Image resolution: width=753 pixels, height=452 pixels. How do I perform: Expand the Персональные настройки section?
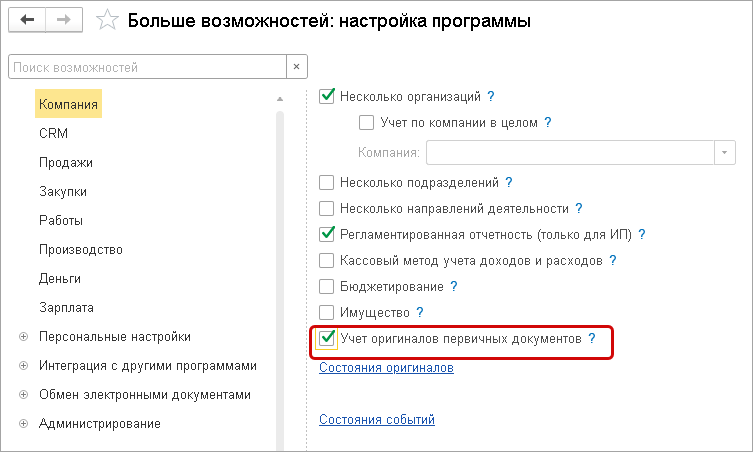[x=23, y=337]
